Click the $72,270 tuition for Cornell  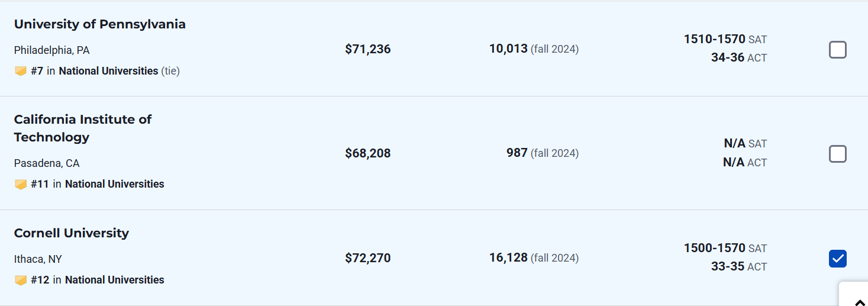367,258
